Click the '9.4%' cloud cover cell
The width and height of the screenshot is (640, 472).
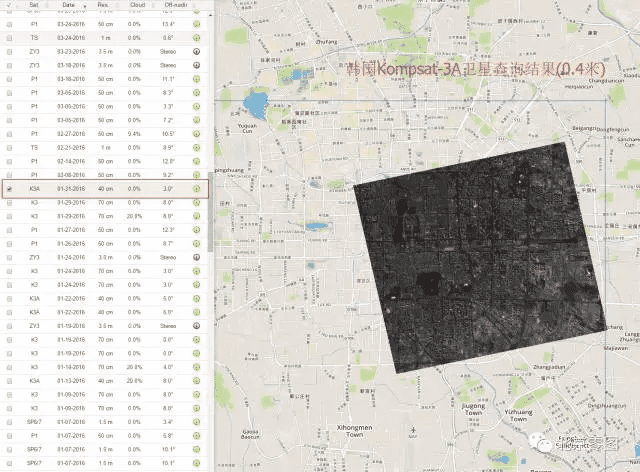pyautogui.click(x=134, y=134)
